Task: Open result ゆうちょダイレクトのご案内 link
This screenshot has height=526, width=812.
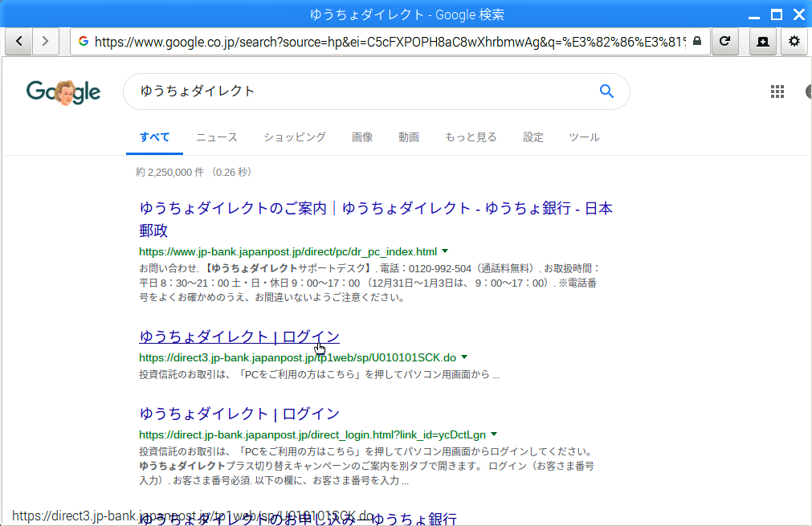Action: 376,219
